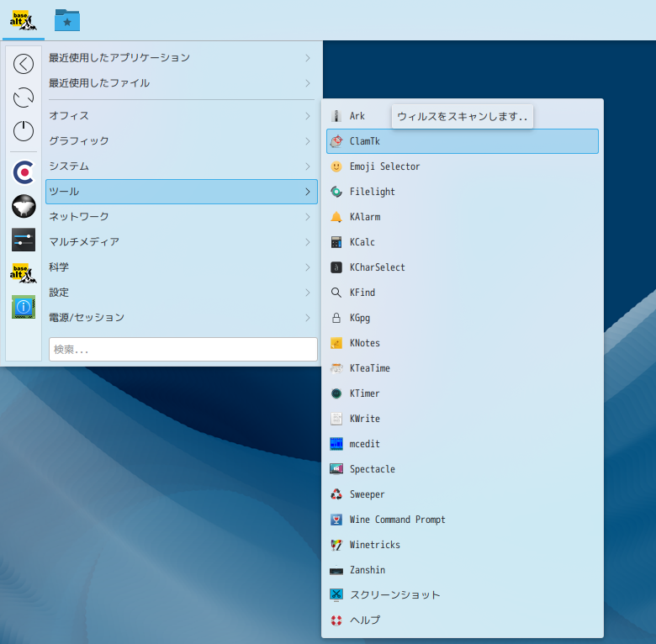Open KAlarm bell icon
Viewport: 656px width, 644px height.
click(336, 217)
